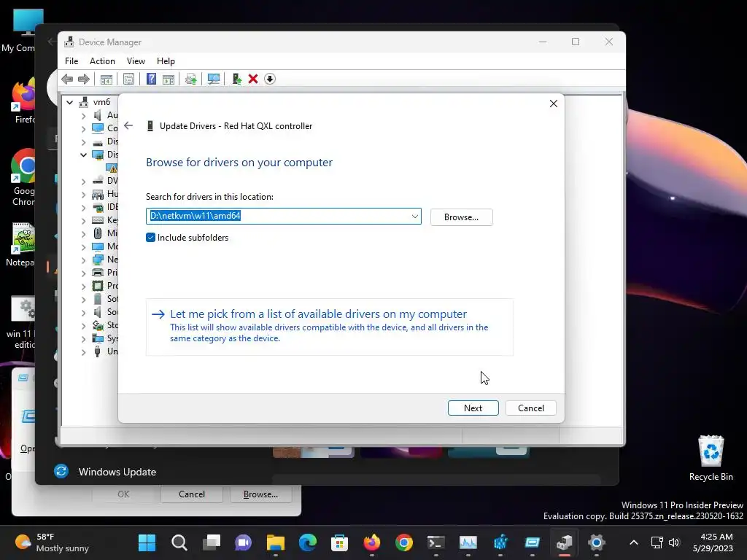This screenshot has width=747, height=560.
Task: Click the back arrow in Update Drivers dialog
Action: (128, 125)
